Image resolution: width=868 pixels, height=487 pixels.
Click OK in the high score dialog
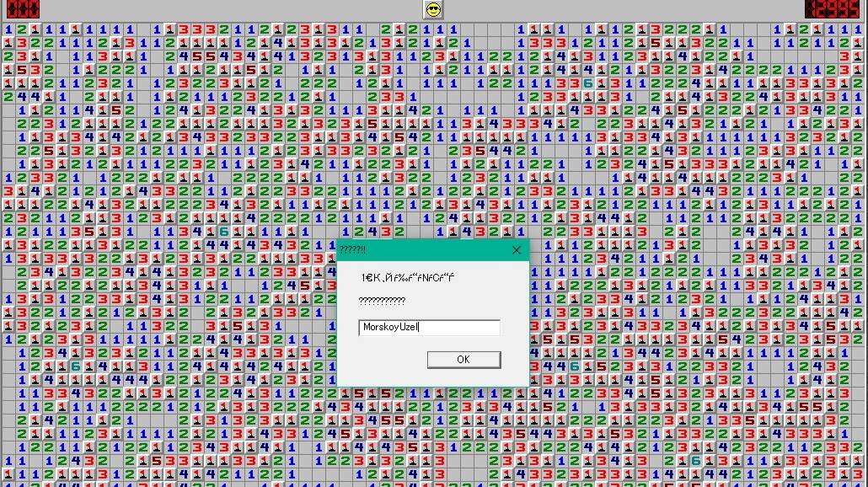coord(463,360)
